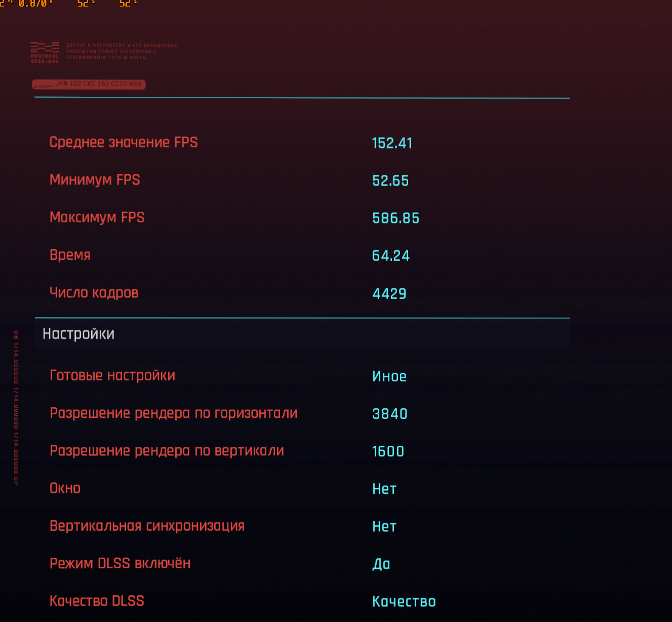Click the 152.41 average FPS value
Viewport: 672px width, 622px height.
point(392,143)
